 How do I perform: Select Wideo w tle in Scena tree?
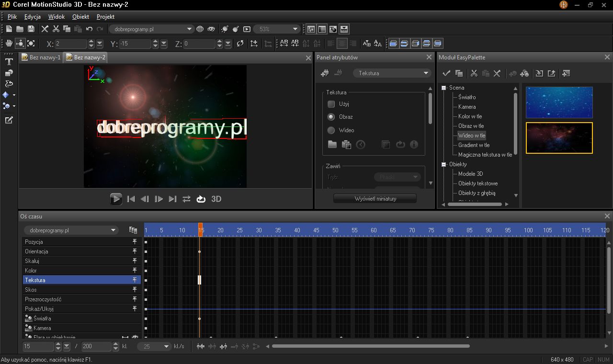click(x=471, y=136)
